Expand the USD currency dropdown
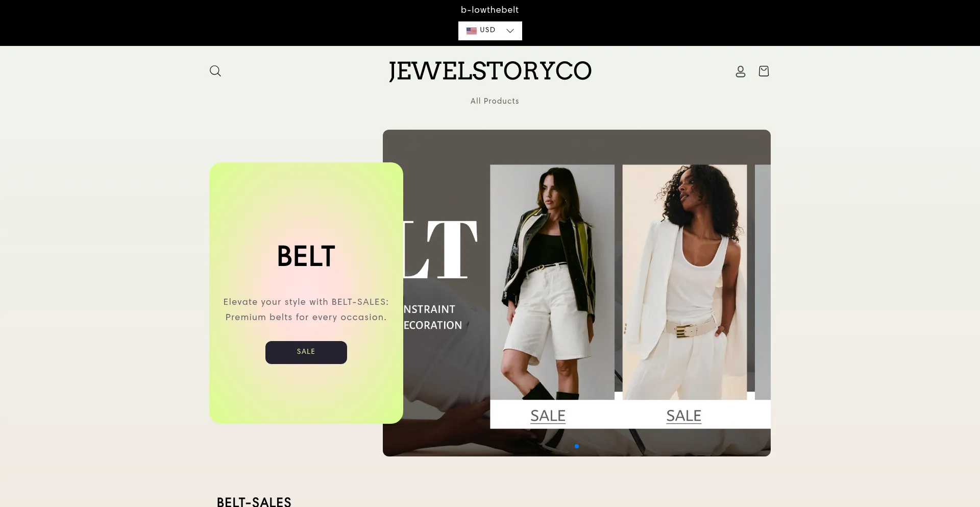980x507 pixels. [490, 31]
